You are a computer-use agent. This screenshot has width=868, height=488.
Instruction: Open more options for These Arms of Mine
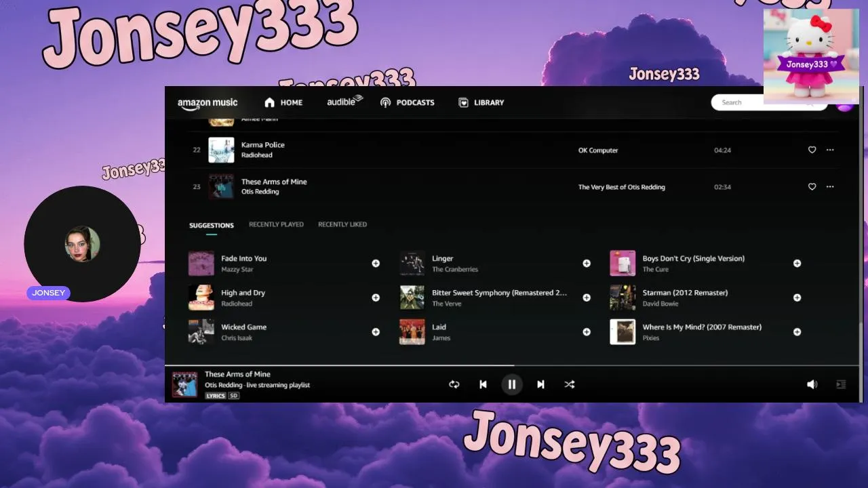830,186
